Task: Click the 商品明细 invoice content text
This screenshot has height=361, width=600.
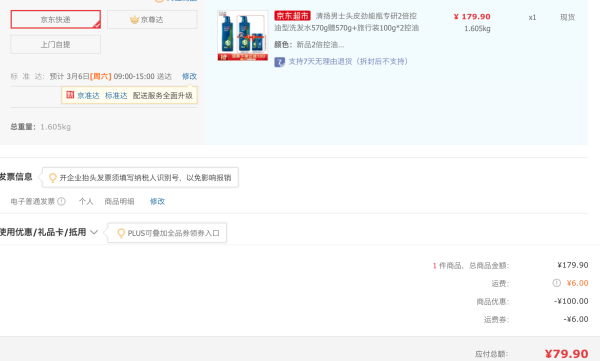Action: pos(119,201)
